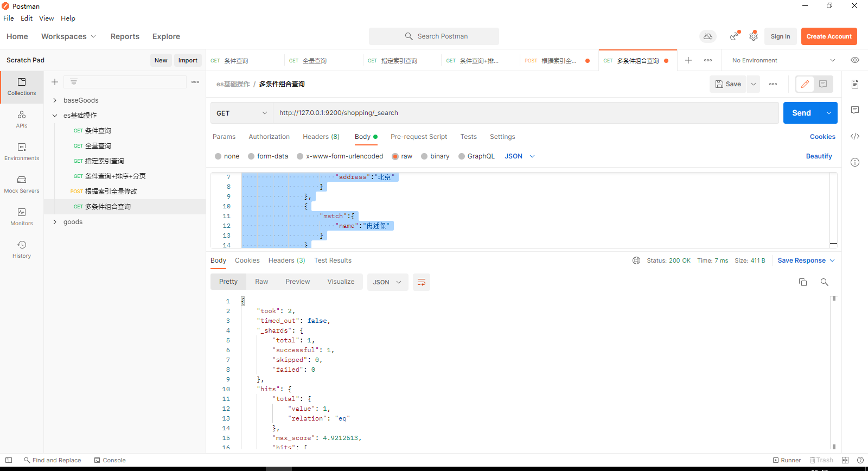Open the response JSON format dropdown
The height and width of the screenshot is (471, 868).
coord(387,282)
